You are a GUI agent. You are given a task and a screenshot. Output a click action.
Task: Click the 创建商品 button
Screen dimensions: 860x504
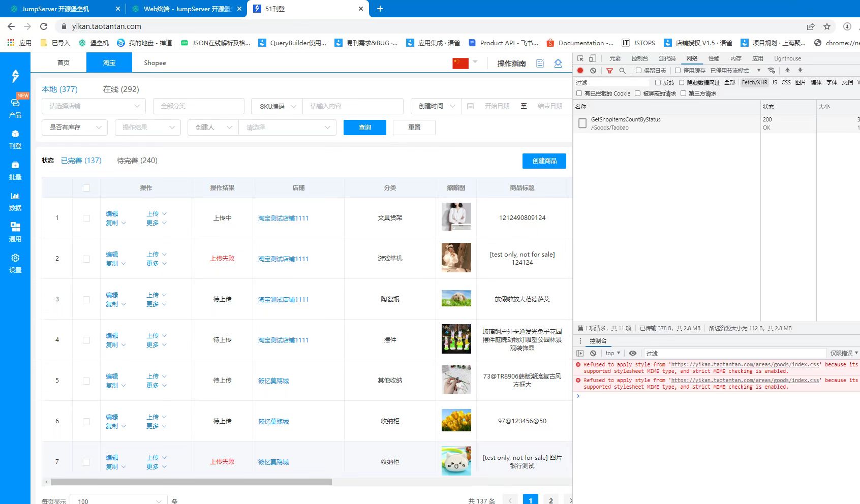(x=544, y=161)
